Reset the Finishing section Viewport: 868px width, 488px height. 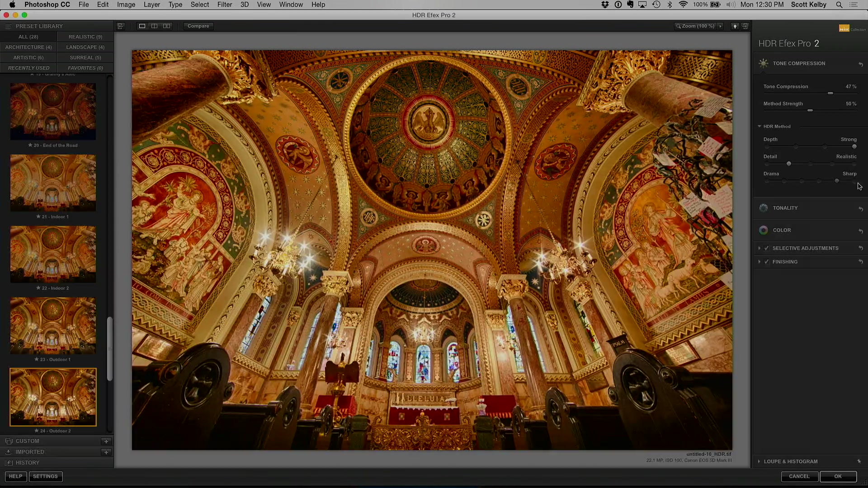[861, 262]
